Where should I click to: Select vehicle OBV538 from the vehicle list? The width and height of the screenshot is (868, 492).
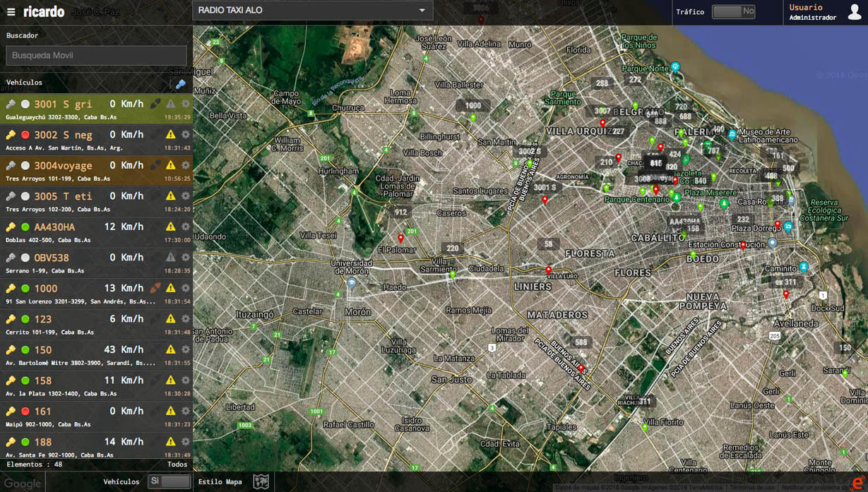tap(52, 258)
